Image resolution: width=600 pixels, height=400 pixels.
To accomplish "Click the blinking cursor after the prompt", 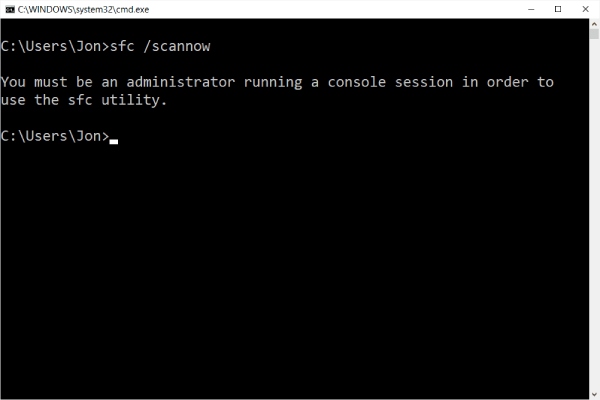I will [114, 141].
